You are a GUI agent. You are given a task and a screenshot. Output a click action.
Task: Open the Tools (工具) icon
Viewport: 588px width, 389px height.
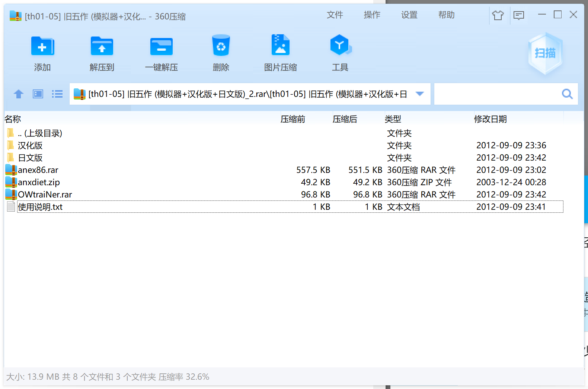point(340,46)
